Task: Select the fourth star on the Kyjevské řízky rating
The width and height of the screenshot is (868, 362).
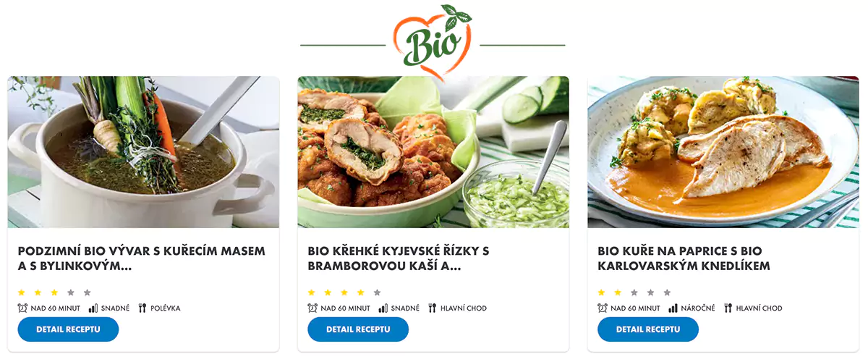Action: coord(361,292)
